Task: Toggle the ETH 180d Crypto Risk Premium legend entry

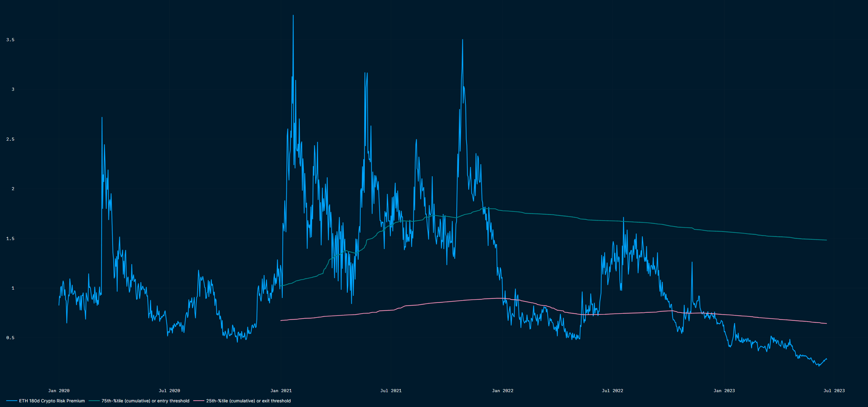Action: click(46, 401)
